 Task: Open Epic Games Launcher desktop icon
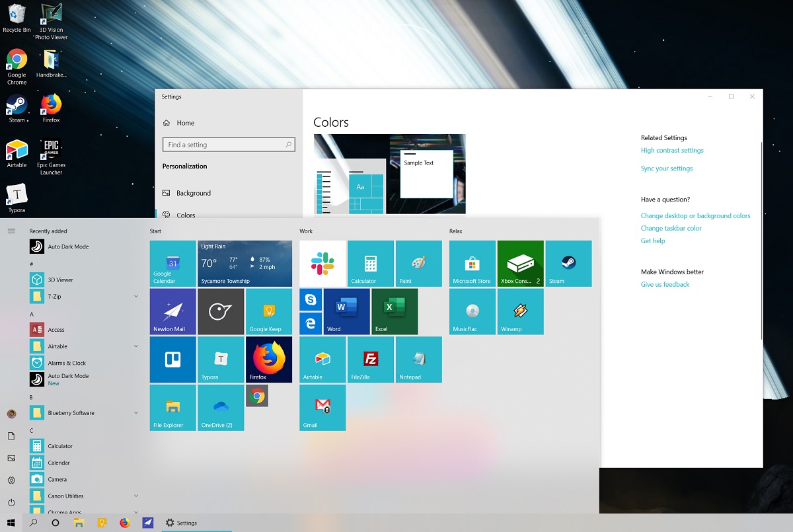(51, 157)
